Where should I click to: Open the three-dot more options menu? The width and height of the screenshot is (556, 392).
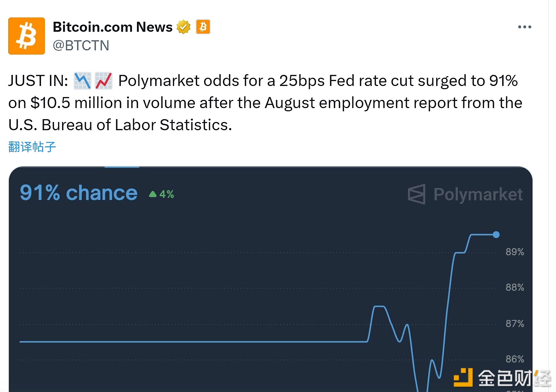[524, 27]
